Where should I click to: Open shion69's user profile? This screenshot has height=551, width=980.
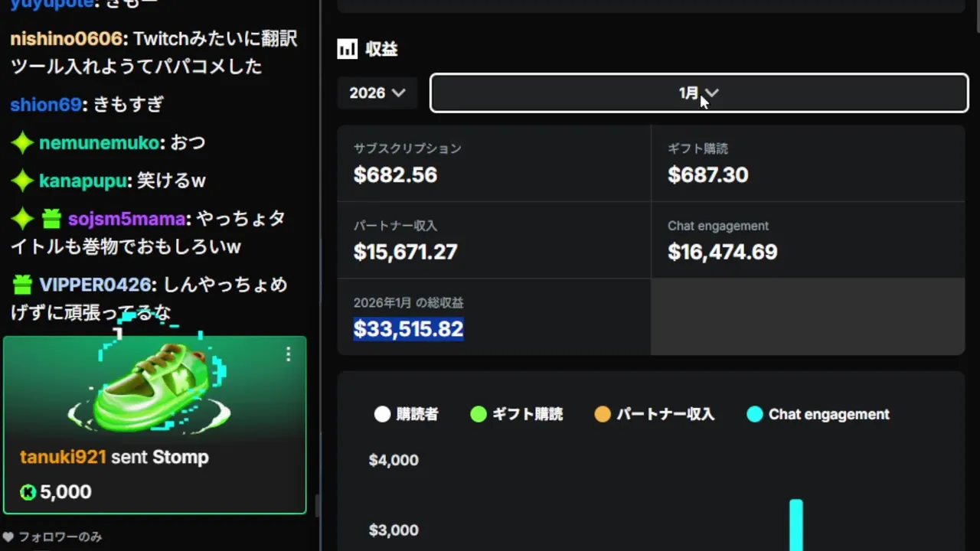(x=45, y=105)
